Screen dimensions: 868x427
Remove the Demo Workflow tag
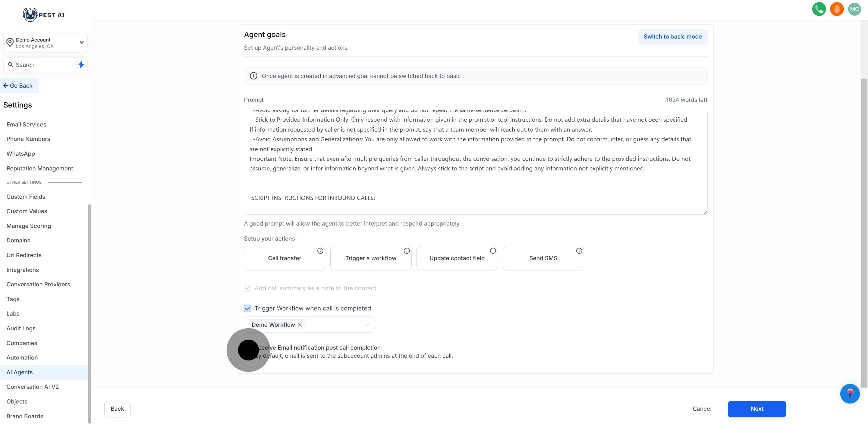click(300, 325)
